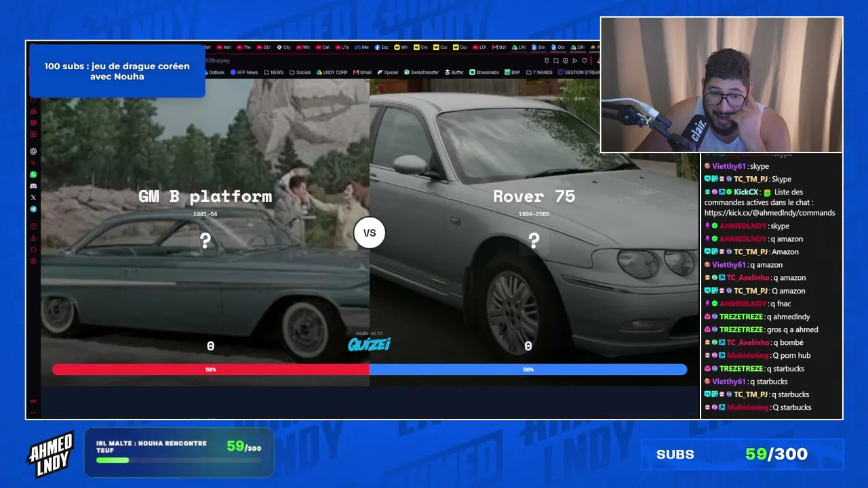
Task: Click Multidoting in 'Q porn hub' message
Action: [747, 355]
